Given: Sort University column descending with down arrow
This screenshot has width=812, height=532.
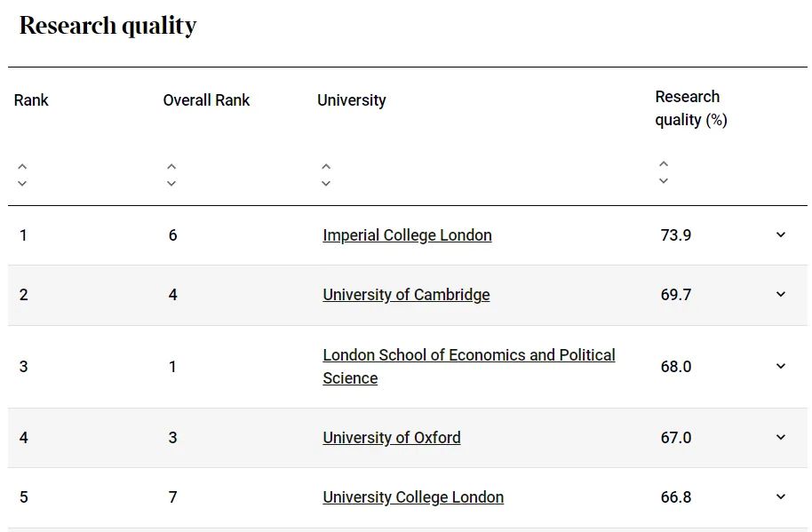Looking at the screenshot, I should [326, 183].
